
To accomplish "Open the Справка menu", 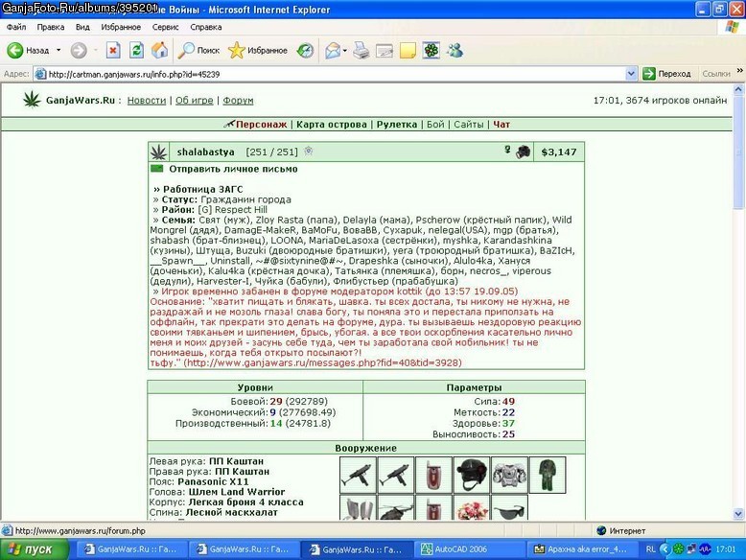I will point(205,27).
